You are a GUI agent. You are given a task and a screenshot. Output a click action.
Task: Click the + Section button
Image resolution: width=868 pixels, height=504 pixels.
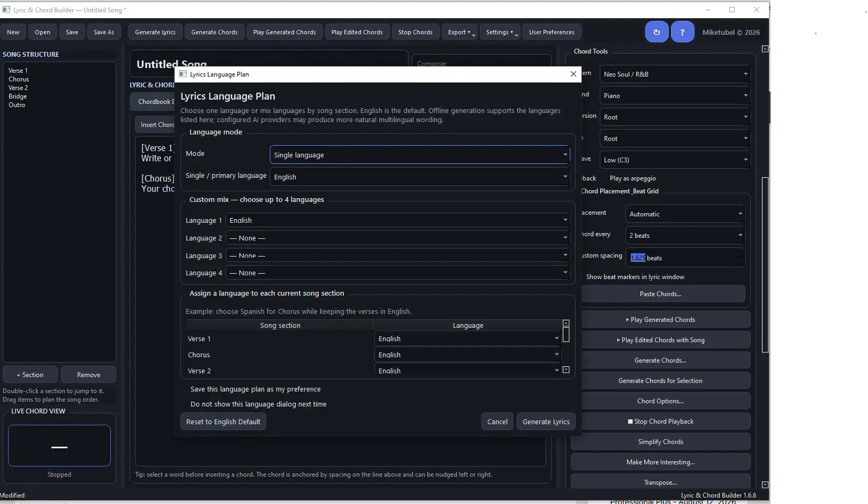[x=30, y=374]
